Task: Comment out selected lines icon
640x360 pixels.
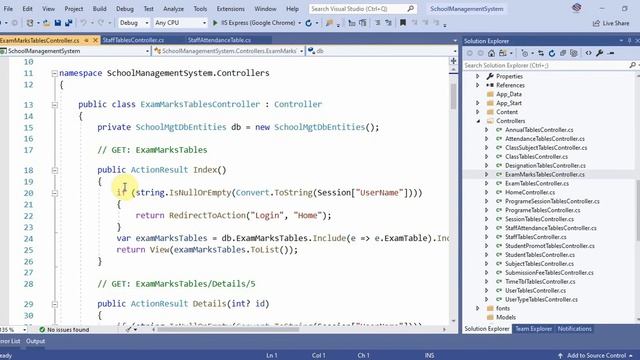Action: [378, 23]
